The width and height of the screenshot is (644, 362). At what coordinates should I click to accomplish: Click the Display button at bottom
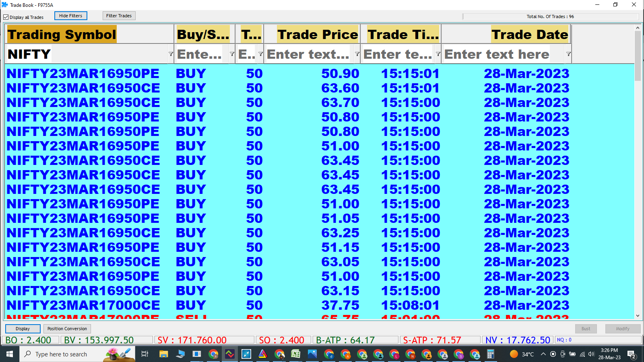[23, 329]
